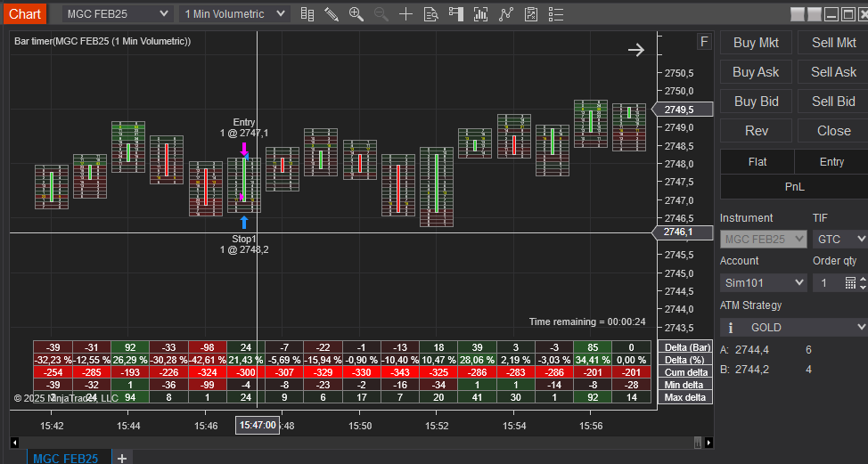The height and width of the screenshot is (464, 868).
Task: Show the Data Box icon
Action: coord(430,14)
